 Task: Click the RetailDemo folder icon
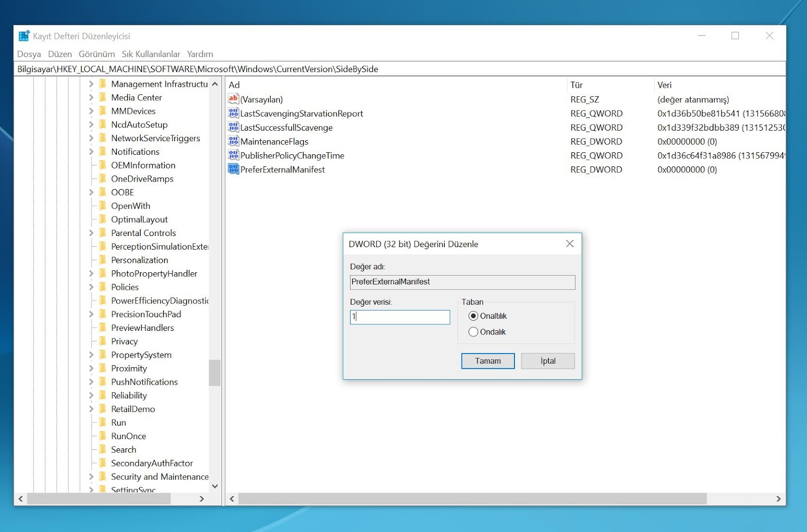click(103, 409)
